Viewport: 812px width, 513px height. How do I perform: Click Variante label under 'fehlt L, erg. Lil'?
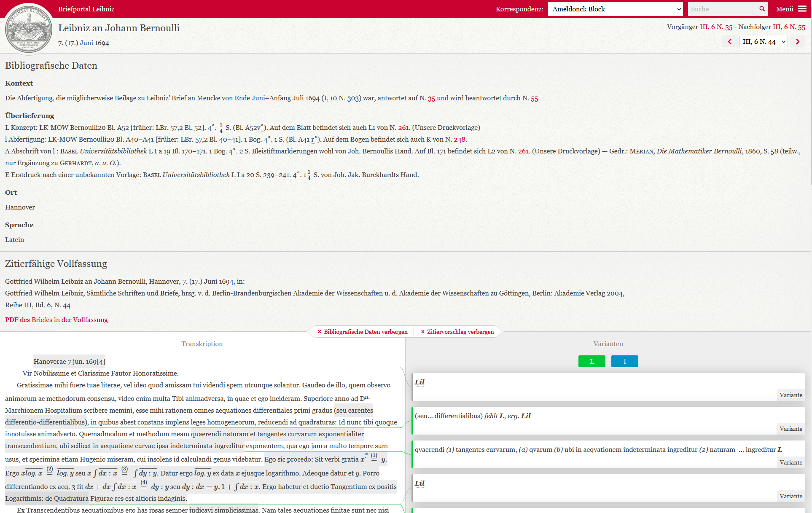tap(790, 429)
